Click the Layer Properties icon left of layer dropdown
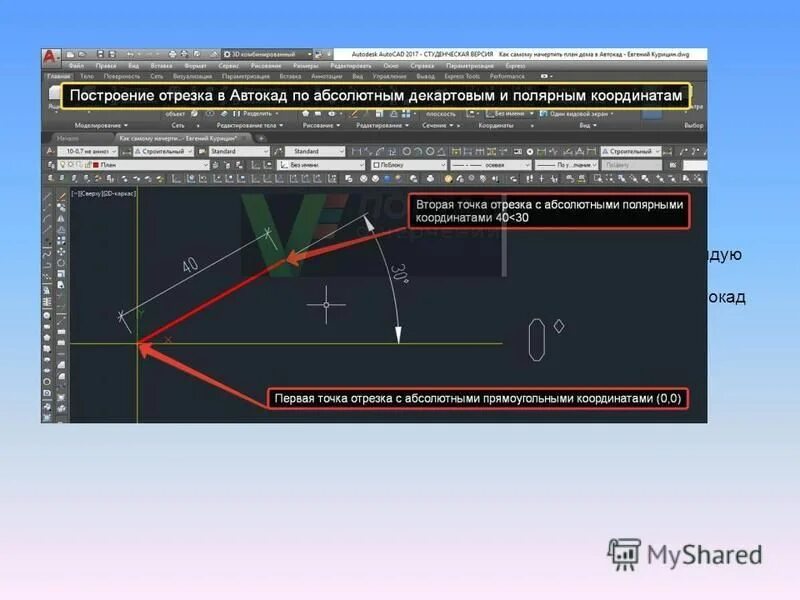 51,165
